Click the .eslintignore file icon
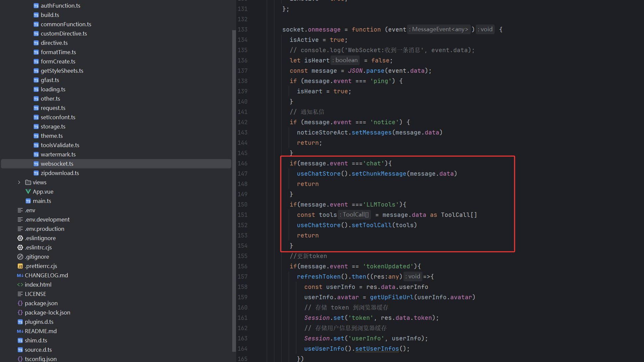This screenshot has height=362, width=644. 20,238
